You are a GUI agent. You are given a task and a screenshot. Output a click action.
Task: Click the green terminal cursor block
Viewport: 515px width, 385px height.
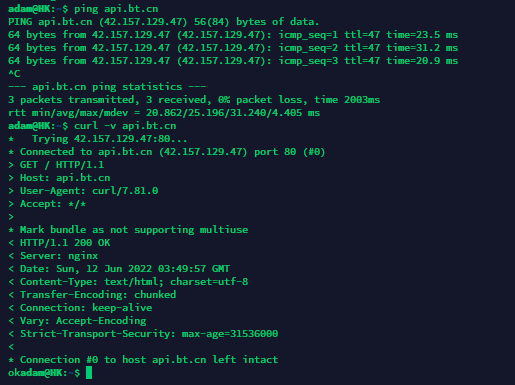point(89,373)
